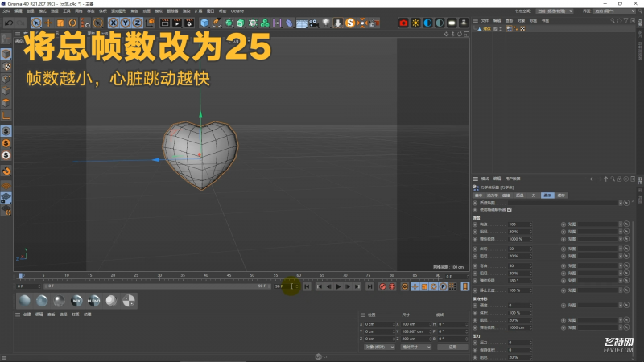644x362 pixels.
Task: Click frame 25 on the timeline ruler
Action: (136, 275)
